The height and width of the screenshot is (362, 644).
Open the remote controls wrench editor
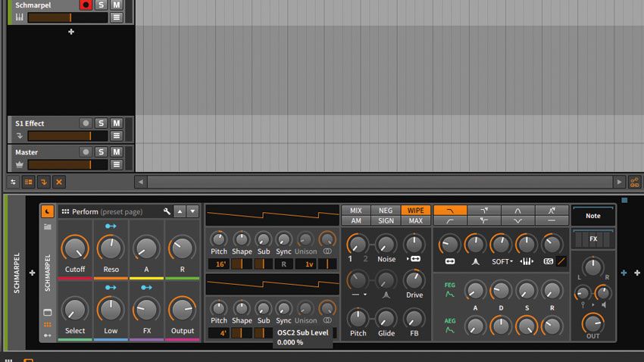(x=167, y=211)
